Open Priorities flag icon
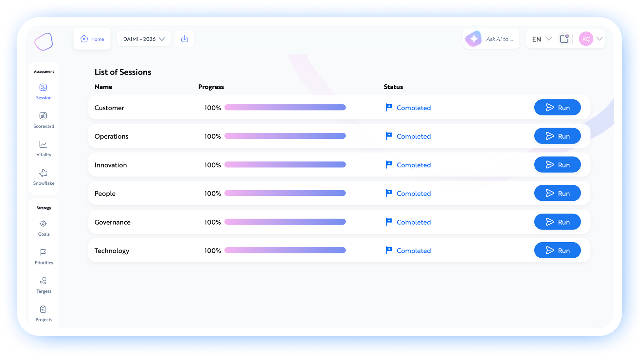 pyautogui.click(x=43, y=252)
